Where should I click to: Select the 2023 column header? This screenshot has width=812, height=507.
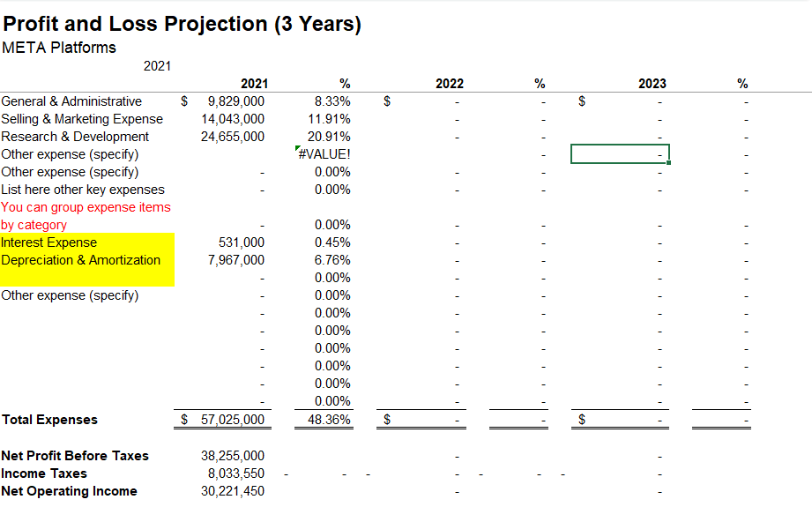(x=652, y=84)
